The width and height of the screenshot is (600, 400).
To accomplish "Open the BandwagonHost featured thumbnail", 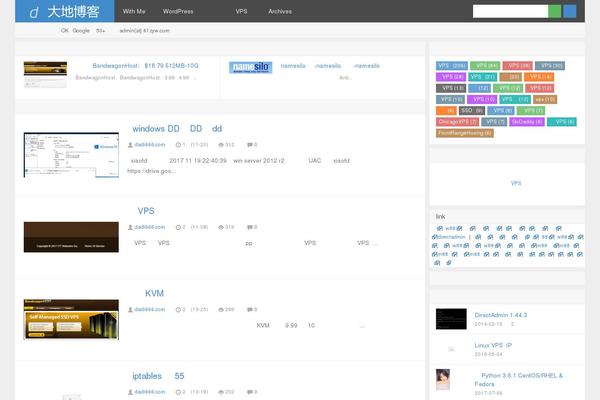I will 45,75.
